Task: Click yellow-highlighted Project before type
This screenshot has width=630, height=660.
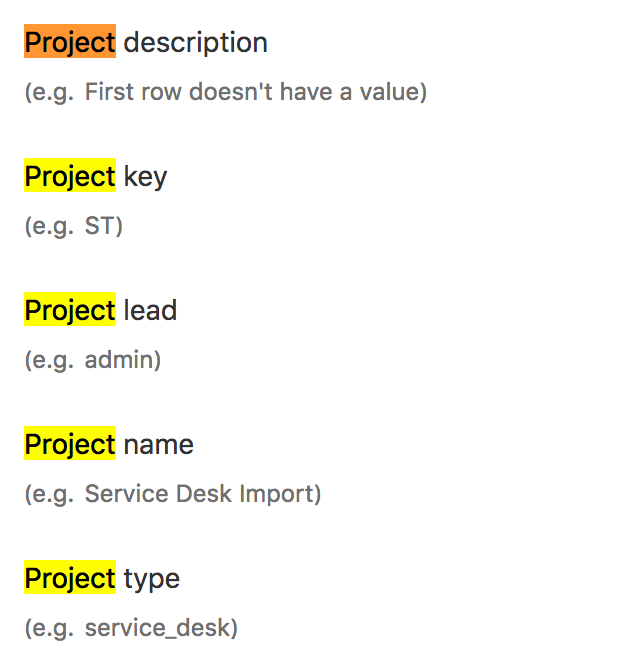Action: (70, 579)
